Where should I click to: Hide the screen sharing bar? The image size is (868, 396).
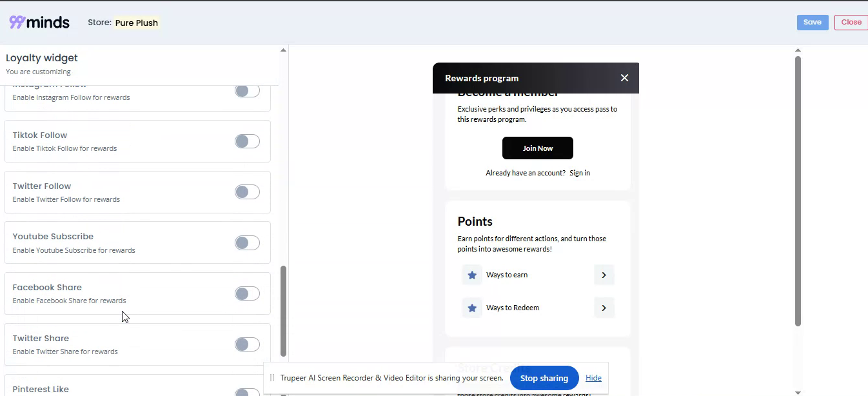coord(593,378)
